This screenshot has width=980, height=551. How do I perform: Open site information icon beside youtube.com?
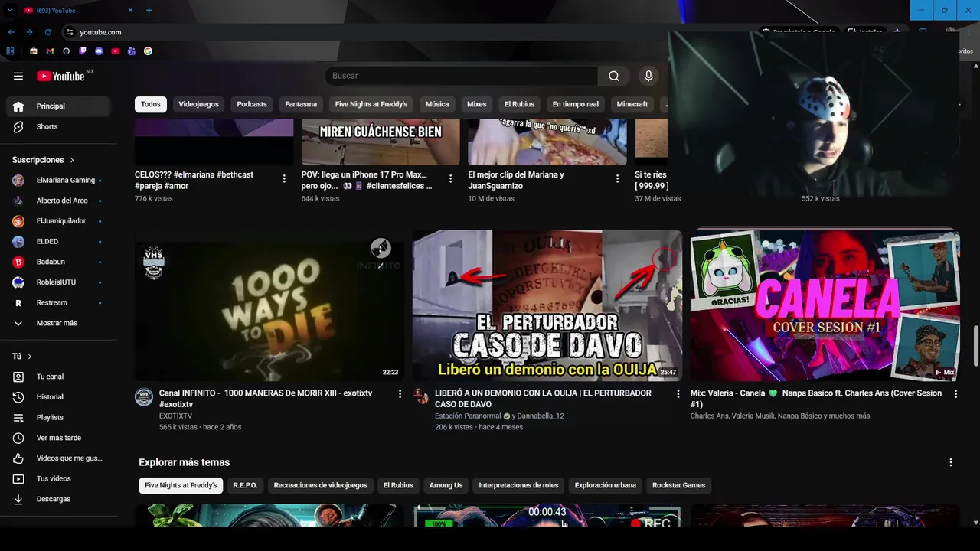coord(70,32)
